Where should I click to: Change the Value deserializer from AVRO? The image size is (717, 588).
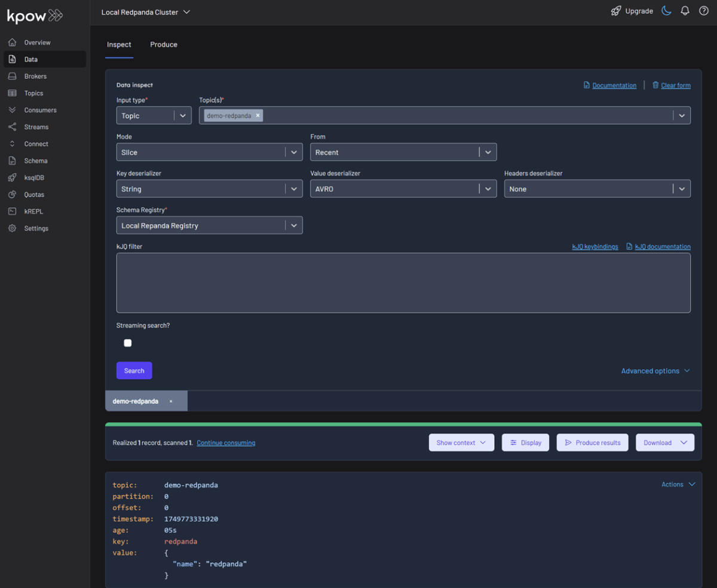coord(403,188)
